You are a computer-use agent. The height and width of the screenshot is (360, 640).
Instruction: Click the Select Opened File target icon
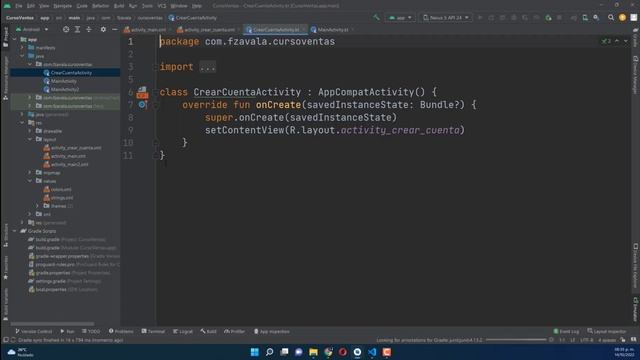(66, 29)
